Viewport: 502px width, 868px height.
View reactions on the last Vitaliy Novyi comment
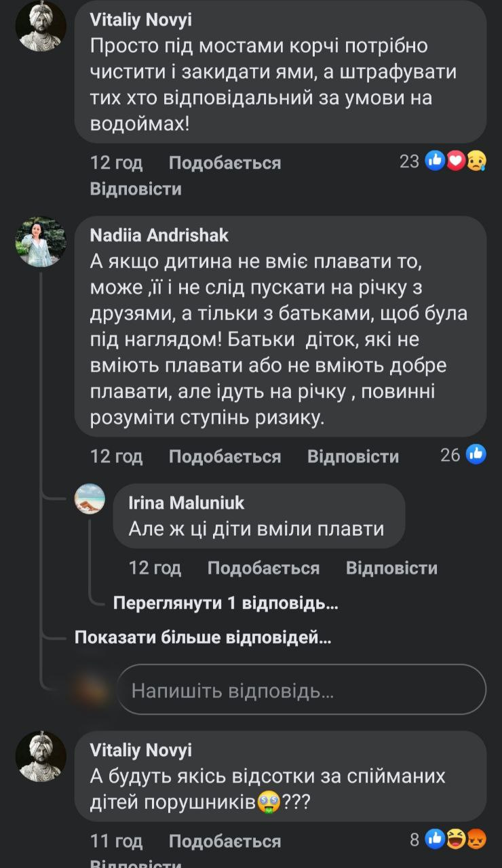pyautogui.click(x=449, y=840)
